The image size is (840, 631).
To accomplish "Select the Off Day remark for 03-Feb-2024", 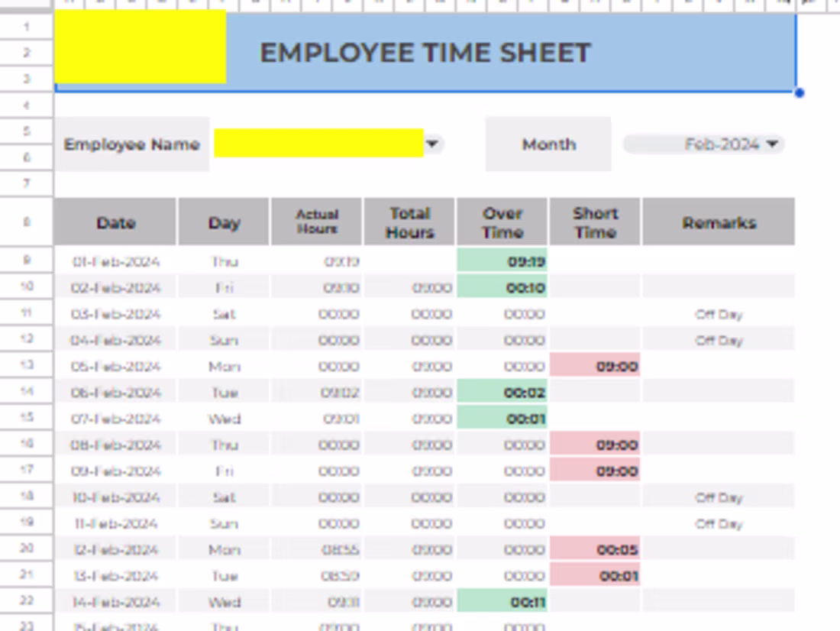I will (718, 314).
